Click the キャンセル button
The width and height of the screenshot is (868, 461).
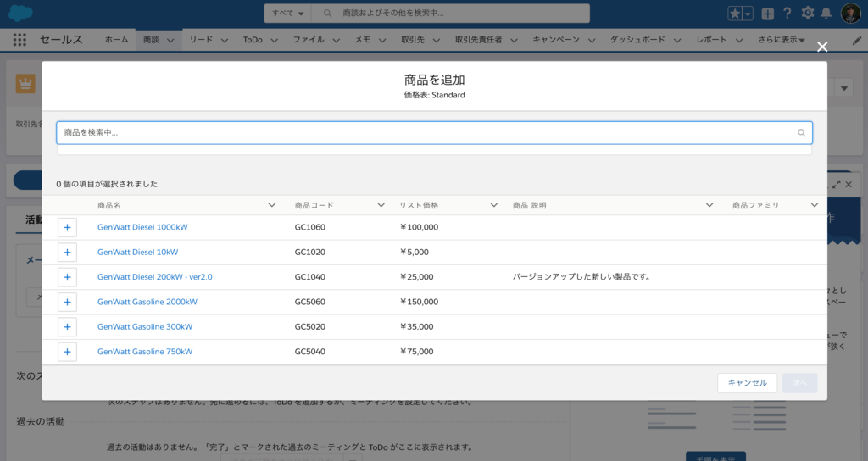point(748,383)
